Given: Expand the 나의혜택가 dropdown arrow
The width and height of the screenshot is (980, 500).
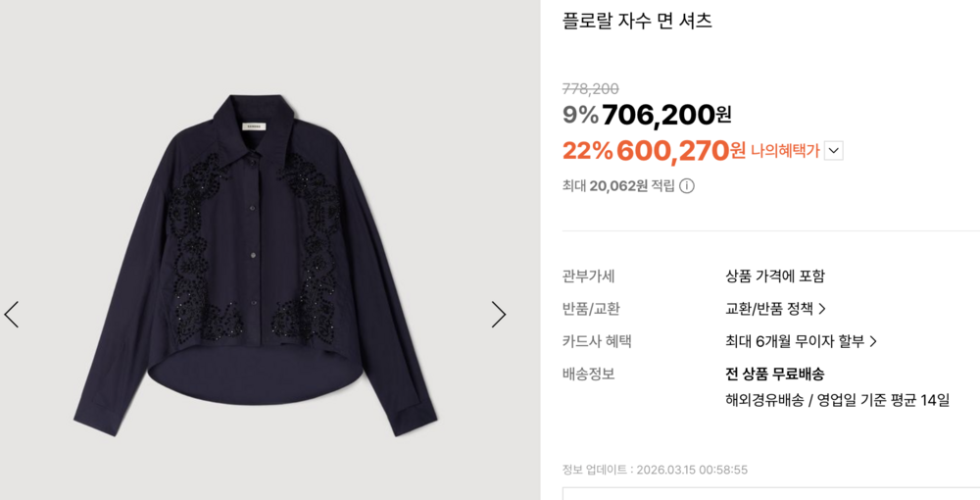Looking at the screenshot, I should click(833, 151).
